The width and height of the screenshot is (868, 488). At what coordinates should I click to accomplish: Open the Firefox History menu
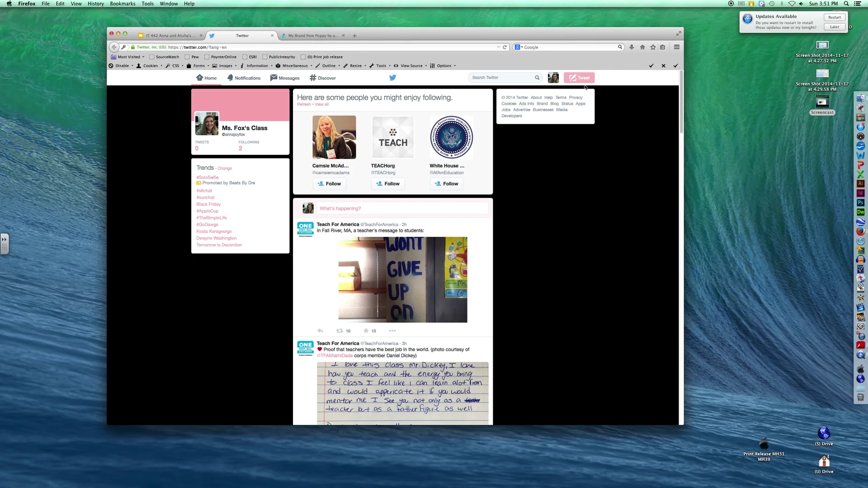pyautogui.click(x=95, y=4)
